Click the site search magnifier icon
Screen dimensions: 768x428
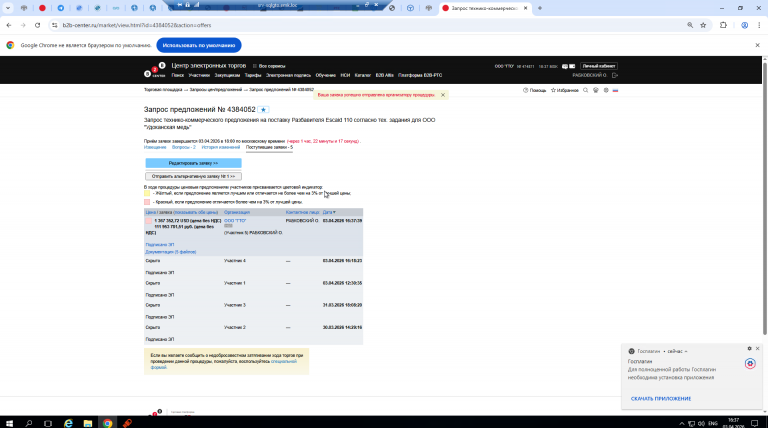(585, 90)
